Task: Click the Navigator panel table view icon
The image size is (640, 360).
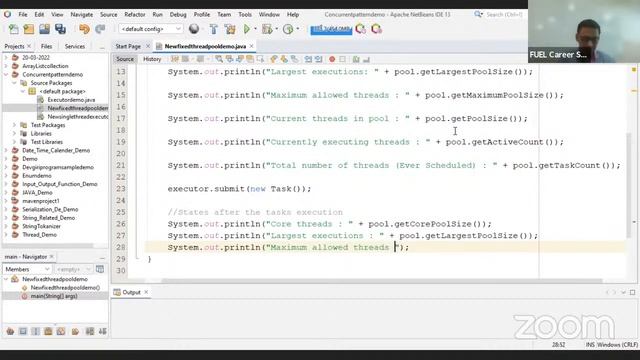Action: tap(100, 269)
